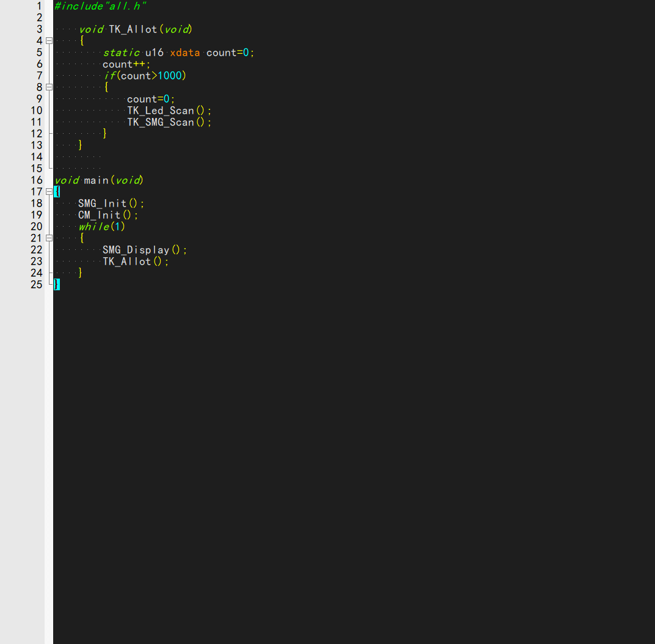Click line number 1 in the gutter

click(39, 6)
